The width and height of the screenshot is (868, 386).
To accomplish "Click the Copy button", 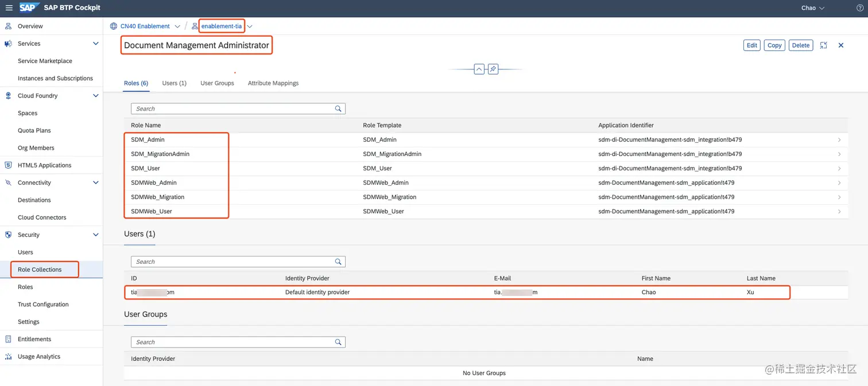I will coord(774,45).
